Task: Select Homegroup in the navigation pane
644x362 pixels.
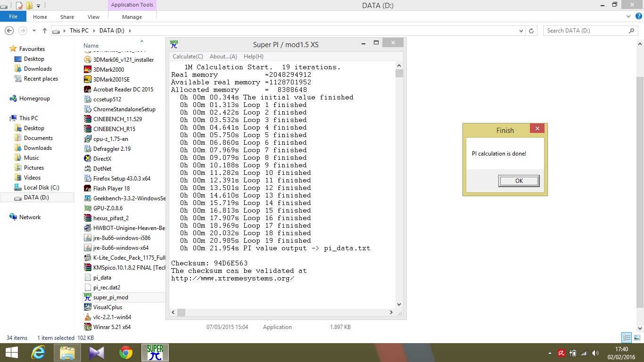Action: click(x=34, y=99)
